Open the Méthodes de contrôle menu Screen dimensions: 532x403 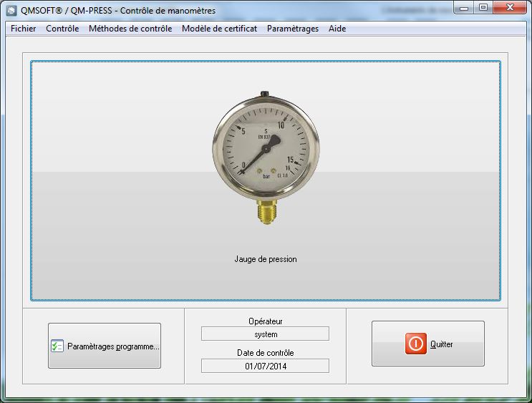click(x=130, y=29)
